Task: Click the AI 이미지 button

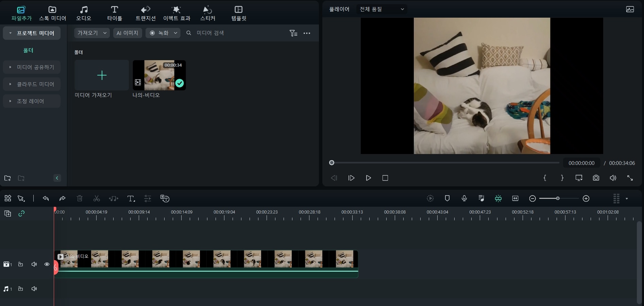Action: click(x=128, y=33)
